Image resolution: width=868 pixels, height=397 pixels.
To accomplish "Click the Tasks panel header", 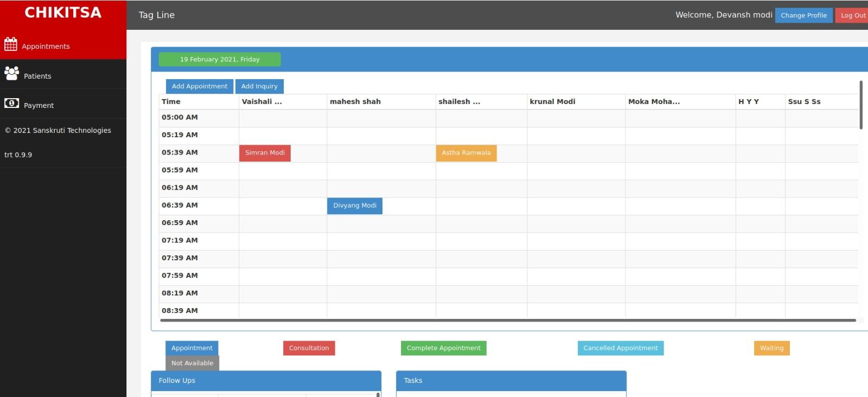I will tap(511, 381).
